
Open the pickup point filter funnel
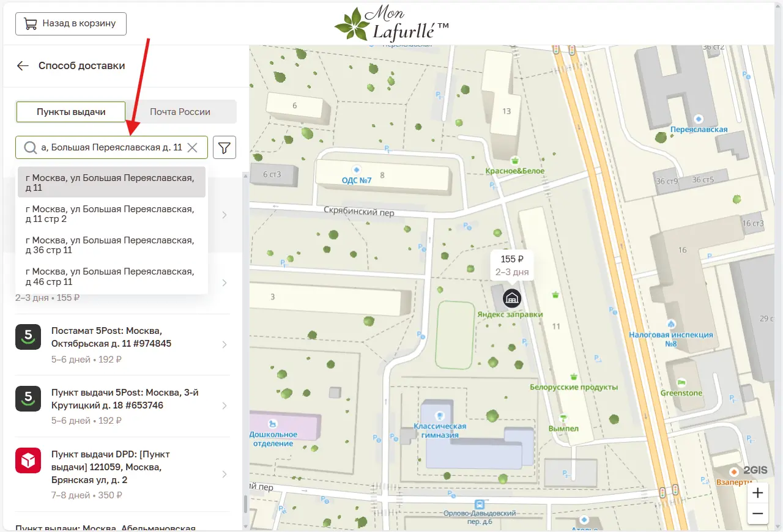[x=225, y=147]
